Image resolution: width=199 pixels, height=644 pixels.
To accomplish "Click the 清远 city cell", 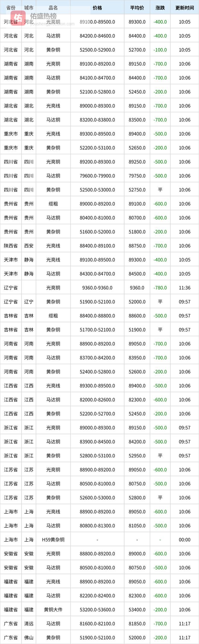I will click(x=29, y=623).
